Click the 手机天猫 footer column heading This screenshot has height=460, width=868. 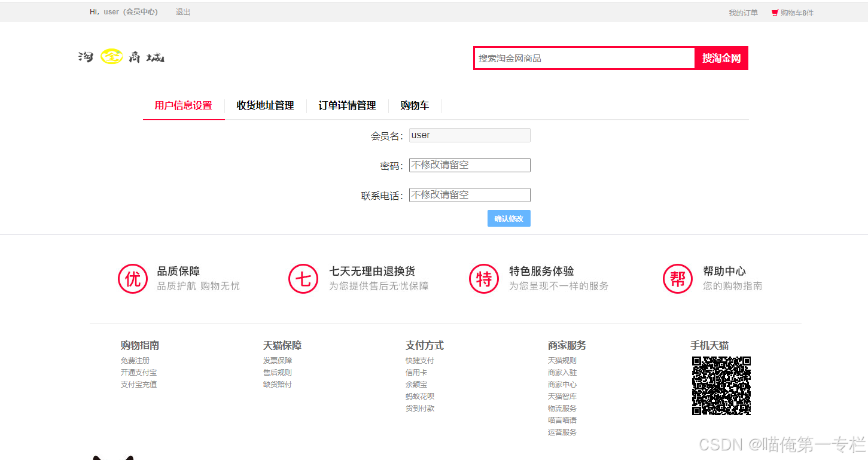coord(709,346)
